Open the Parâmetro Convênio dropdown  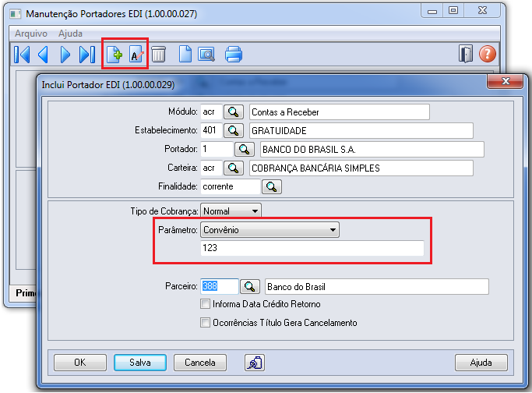270,230
